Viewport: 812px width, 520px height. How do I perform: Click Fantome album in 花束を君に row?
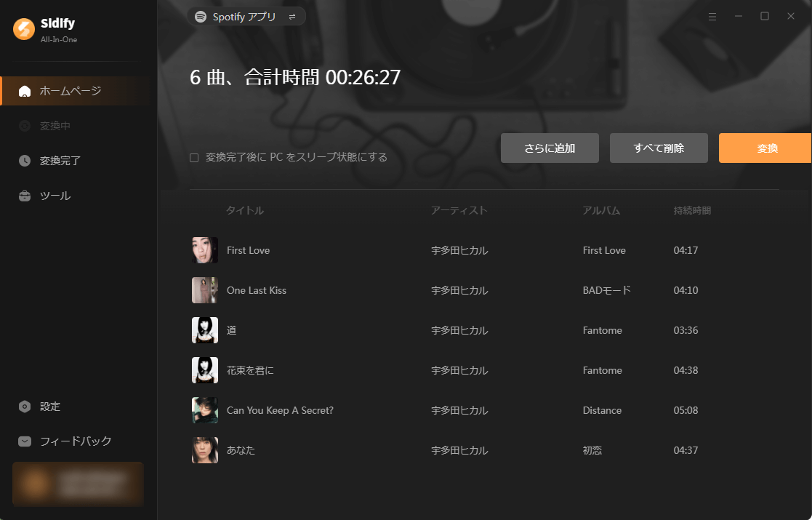pyautogui.click(x=602, y=369)
